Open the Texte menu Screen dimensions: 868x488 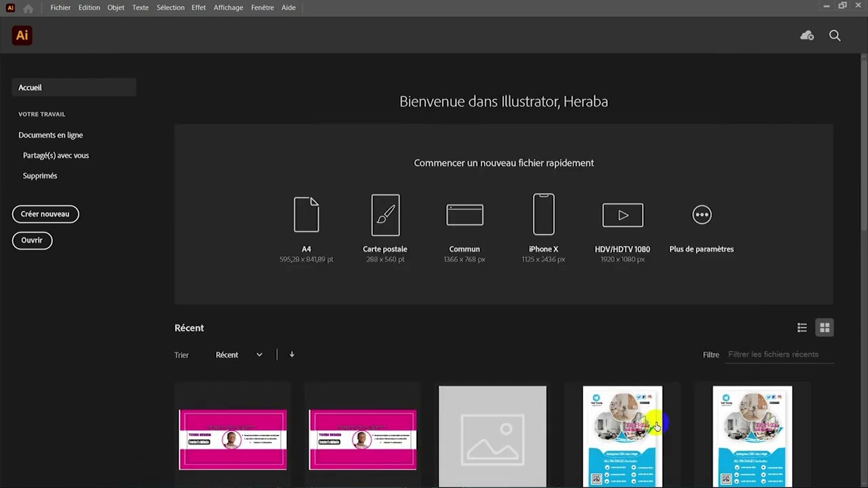coord(140,7)
